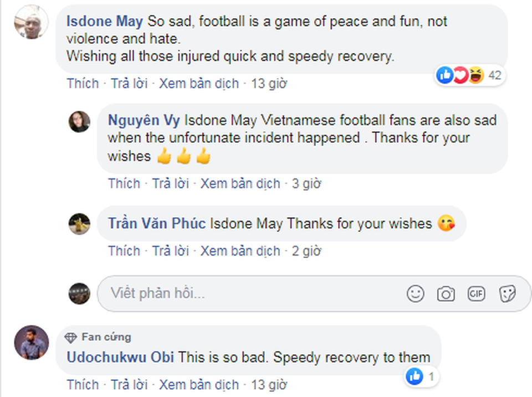Screen dimensions: 532x397
Task: Click the sticker icon in the reply box
Action: pos(507,293)
